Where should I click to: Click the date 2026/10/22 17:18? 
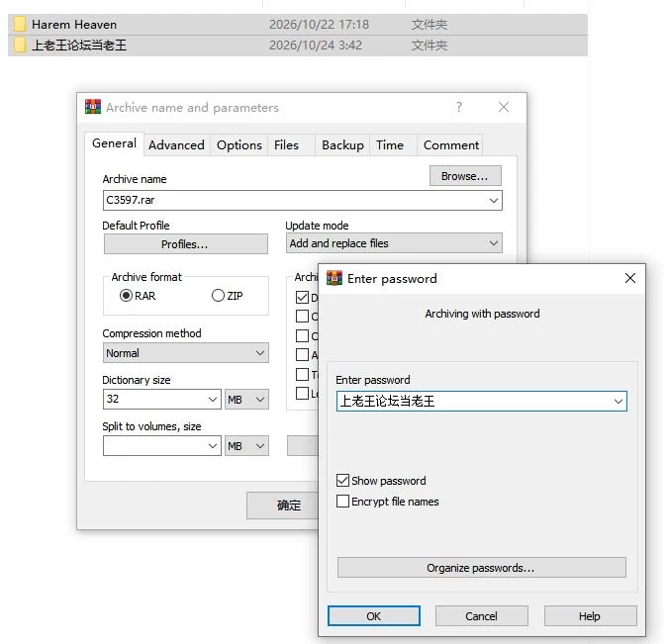click(x=319, y=25)
